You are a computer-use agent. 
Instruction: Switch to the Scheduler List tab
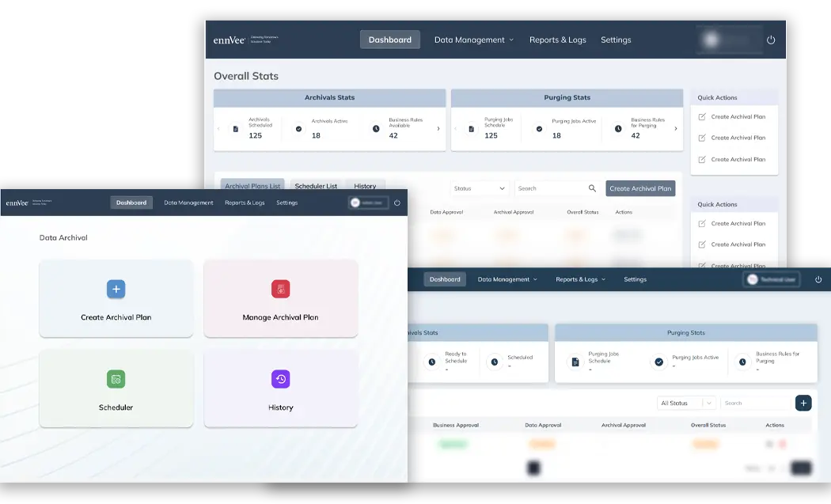(x=316, y=186)
